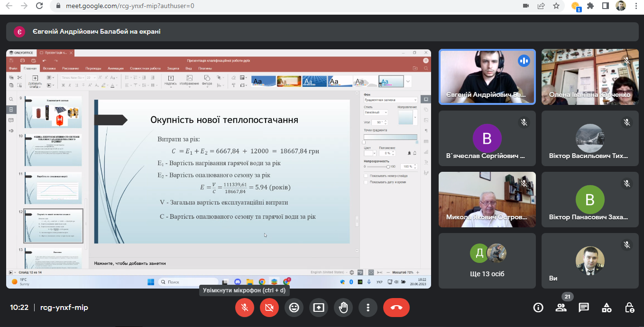Toggle underline formatting Ч button

tap(77, 85)
